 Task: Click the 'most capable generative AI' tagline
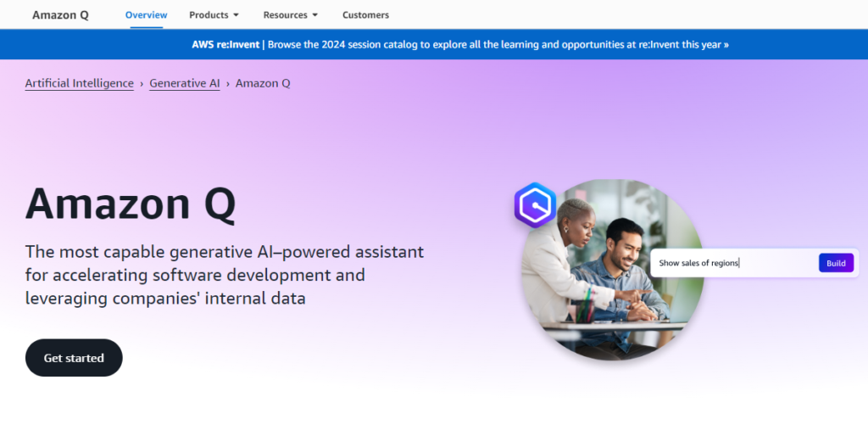pyautogui.click(x=224, y=275)
